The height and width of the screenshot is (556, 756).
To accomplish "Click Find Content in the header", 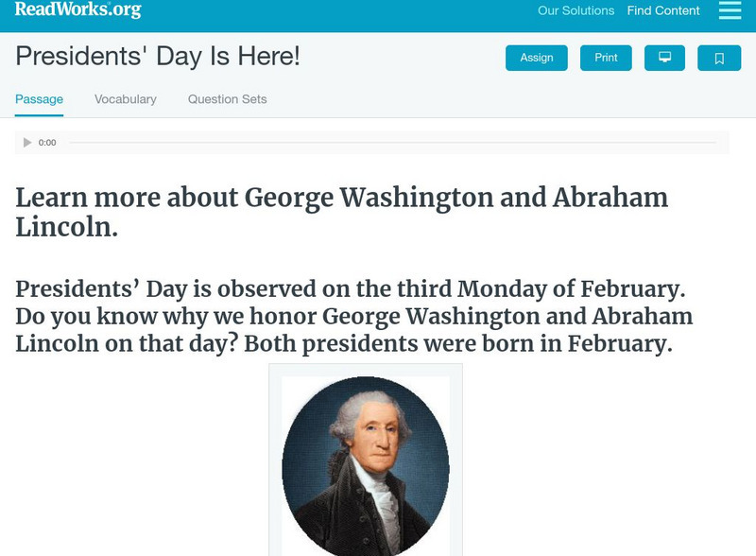I will tap(662, 11).
